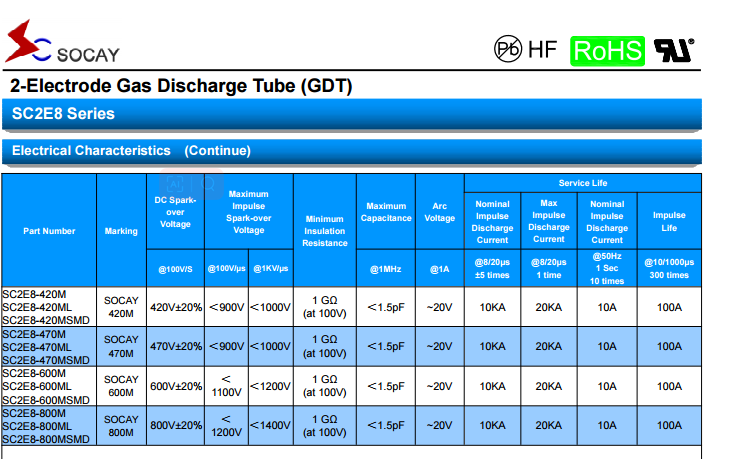Click the UL certification mark
The width and height of the screenshot is (730, 459).
tap(673, 48)
